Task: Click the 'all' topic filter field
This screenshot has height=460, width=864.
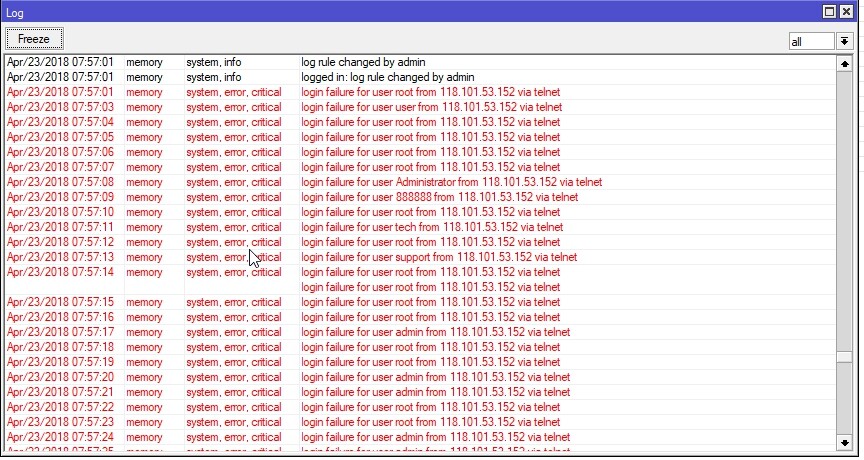Action: click(x=810, y=41)
